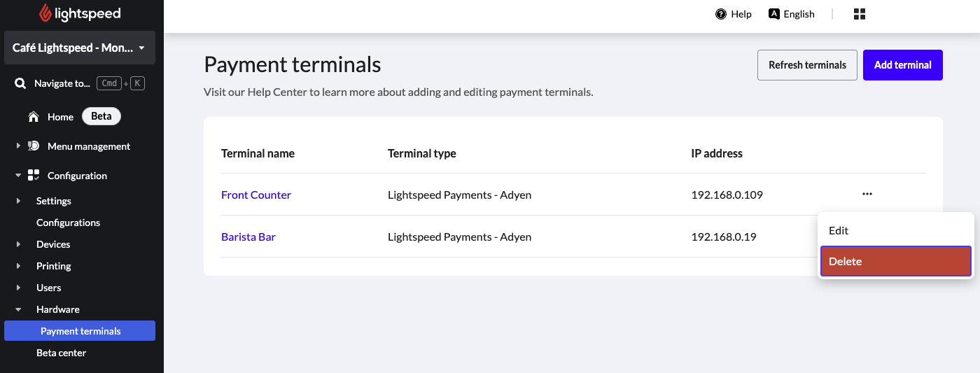The image size is (980, 373).
Task: Go to Beta center page
Action: click(62, 353)
